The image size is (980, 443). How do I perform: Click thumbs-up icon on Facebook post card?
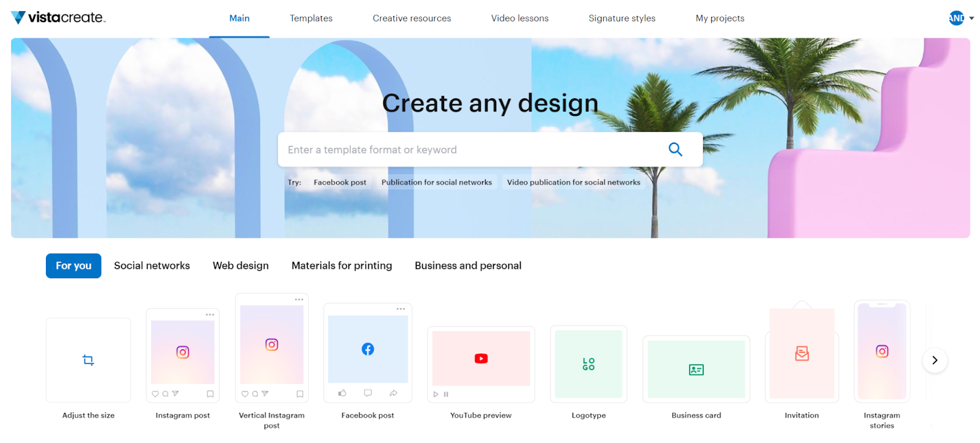(342, 393)
